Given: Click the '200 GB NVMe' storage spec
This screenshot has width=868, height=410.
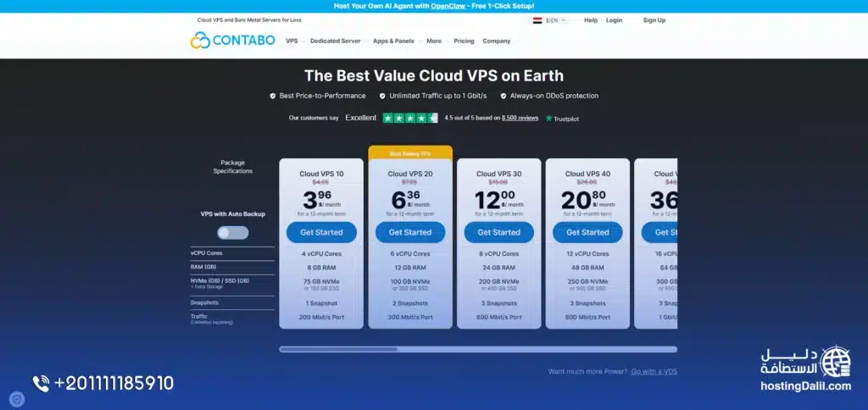Looking at the screenshot, I should (x=498, y=281).
